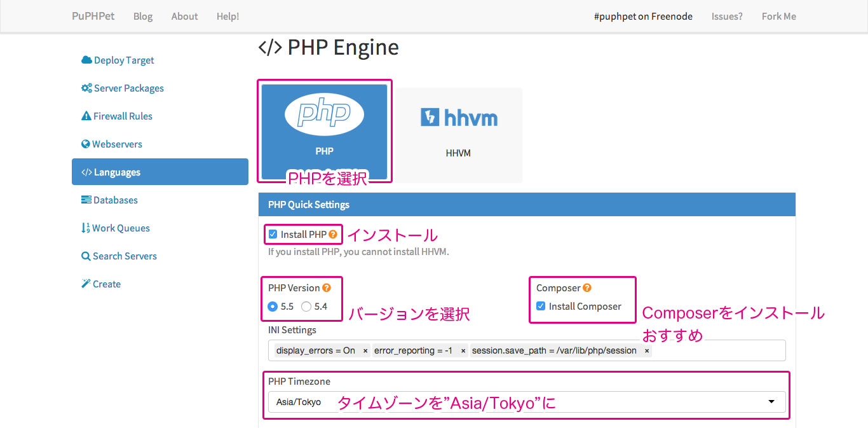Click the globe icon beside Webservers
The height and width of the screenshot is (428, 868).
(86, 144)
